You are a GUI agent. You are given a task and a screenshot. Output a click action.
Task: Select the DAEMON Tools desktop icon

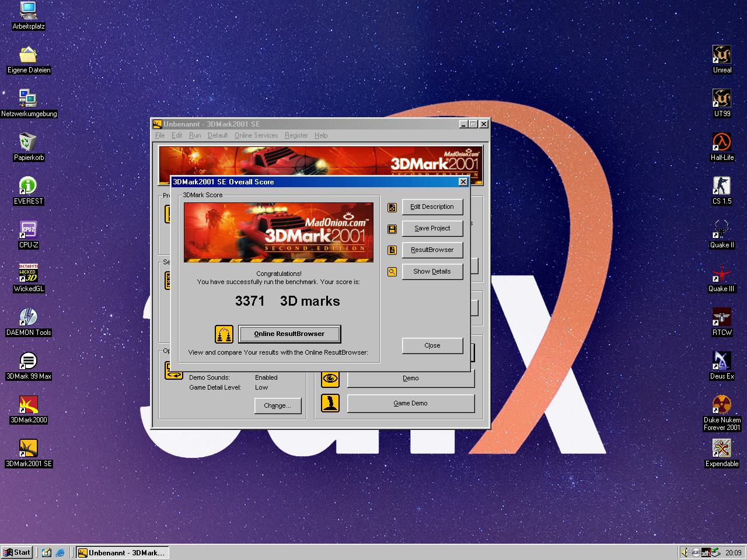click(29, 321)
